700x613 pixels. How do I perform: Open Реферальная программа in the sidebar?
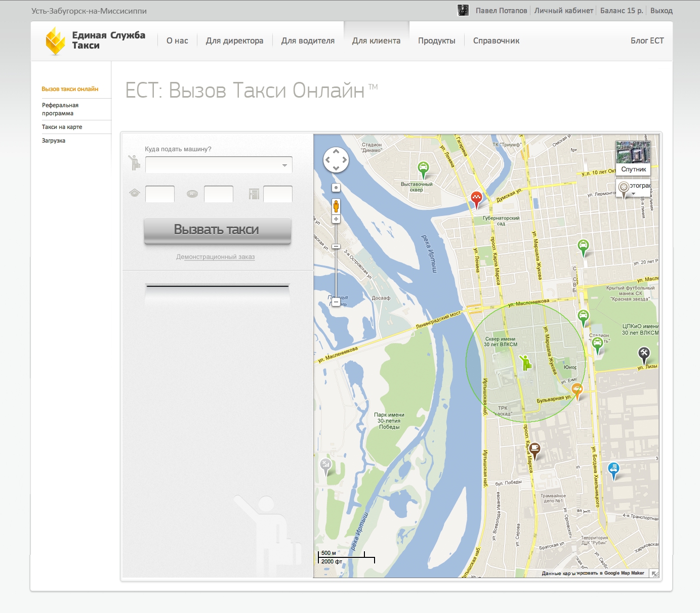click(x=60, y=109)
